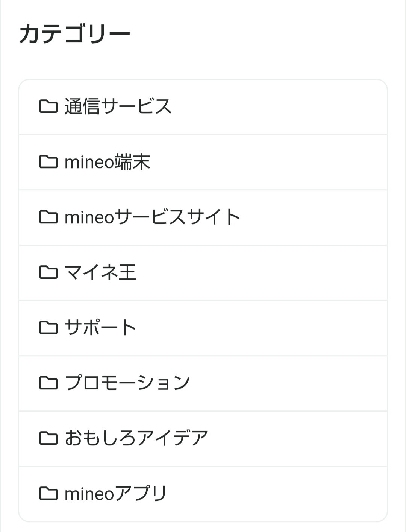Click the folder icon beside マイネ王
Viewport: 406px width, 532px height.
pos(48,272)
